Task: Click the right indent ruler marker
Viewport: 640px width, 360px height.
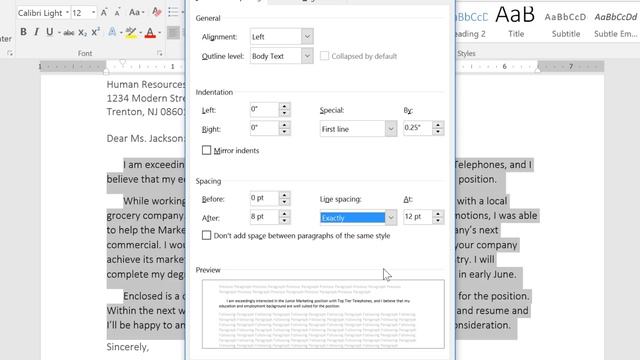Action: point(538,70)
